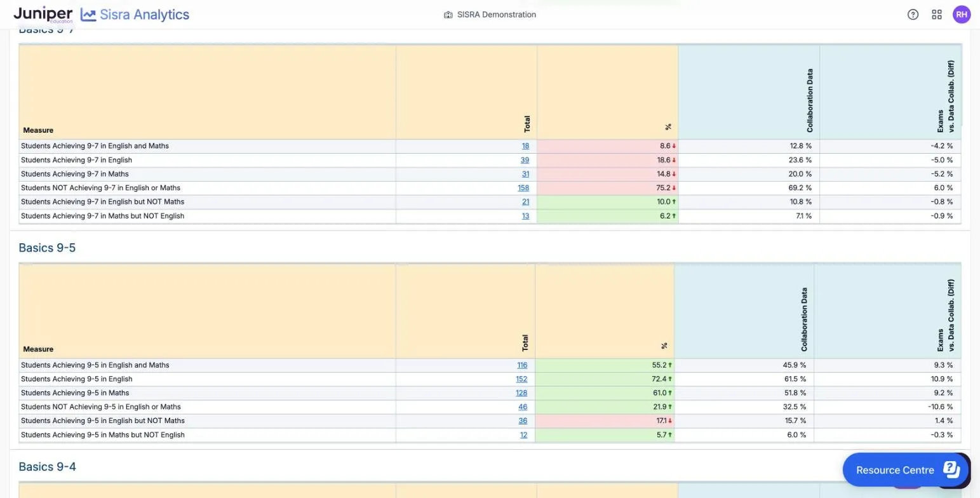
Task: Click the -10.6 % diff value
Action: tap(940, 407)
